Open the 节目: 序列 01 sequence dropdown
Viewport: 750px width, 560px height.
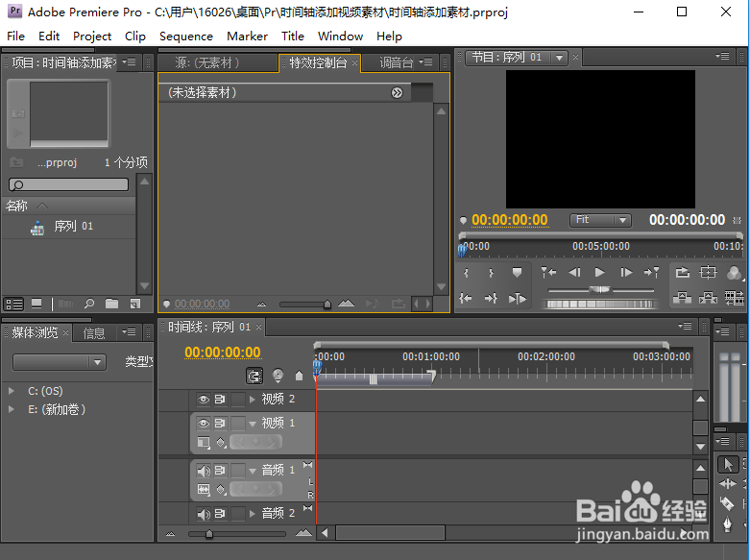pos(559,58)
